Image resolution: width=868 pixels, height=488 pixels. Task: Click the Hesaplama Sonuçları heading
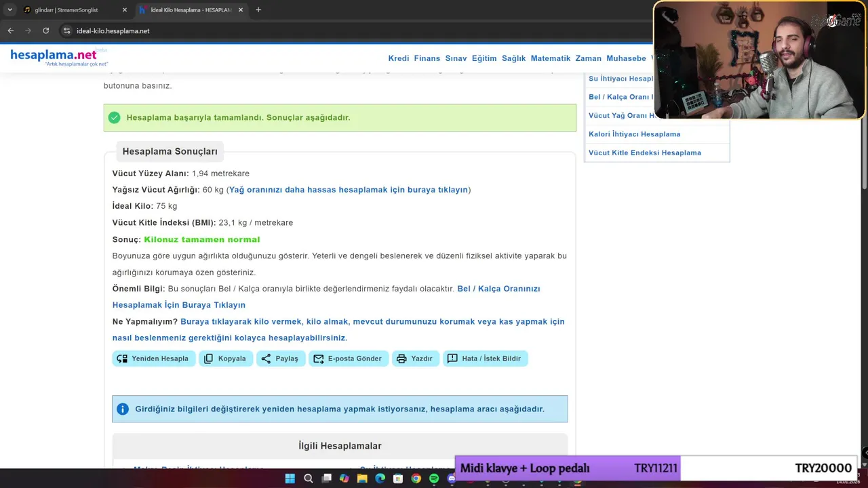(x=170, y=151)
